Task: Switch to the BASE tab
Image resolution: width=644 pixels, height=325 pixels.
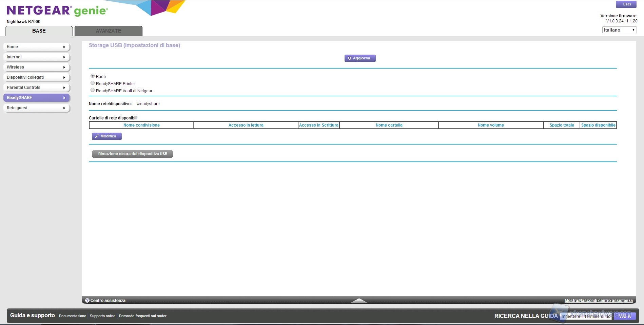Action: pos(39,31)
